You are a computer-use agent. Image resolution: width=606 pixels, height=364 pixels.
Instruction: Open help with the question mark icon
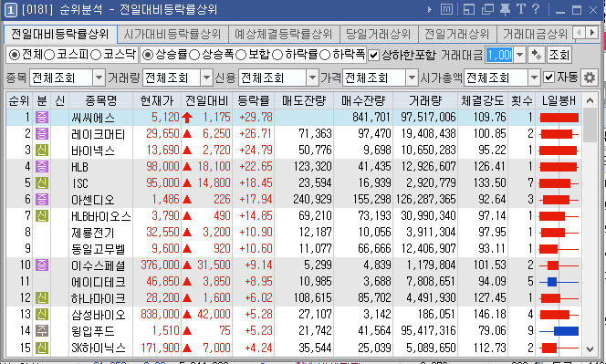[536, 9]
